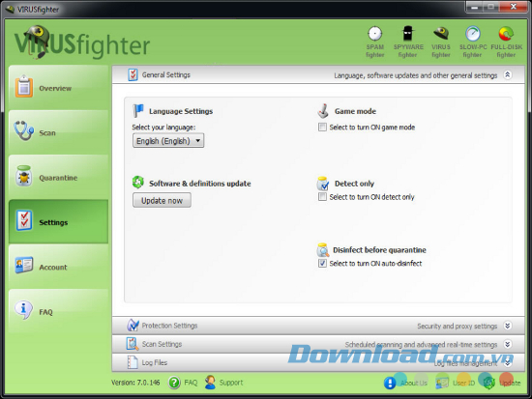The height and width of the screenshot is (399, 532).
Task: Click the User ID card icon
Action: point(442,384)
